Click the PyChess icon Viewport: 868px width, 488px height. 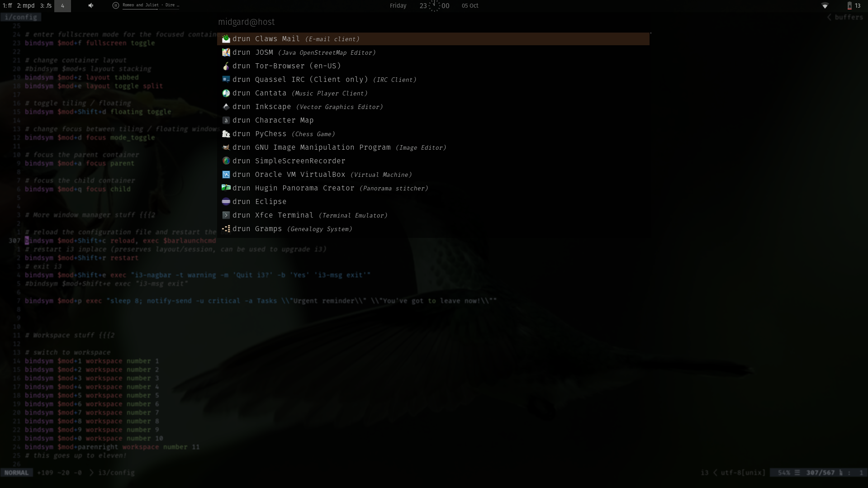click(226, 134)
